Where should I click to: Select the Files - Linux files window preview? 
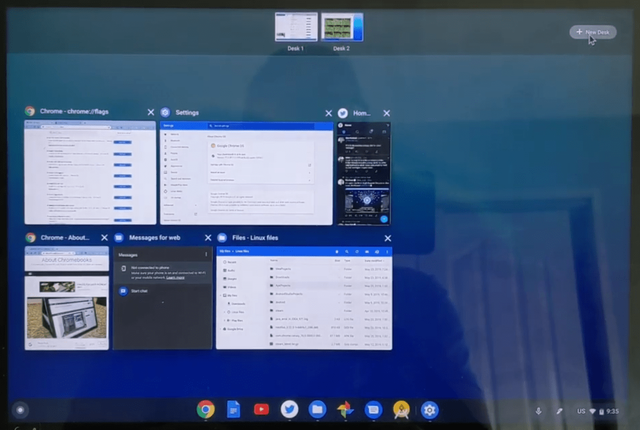coord(304,298)
